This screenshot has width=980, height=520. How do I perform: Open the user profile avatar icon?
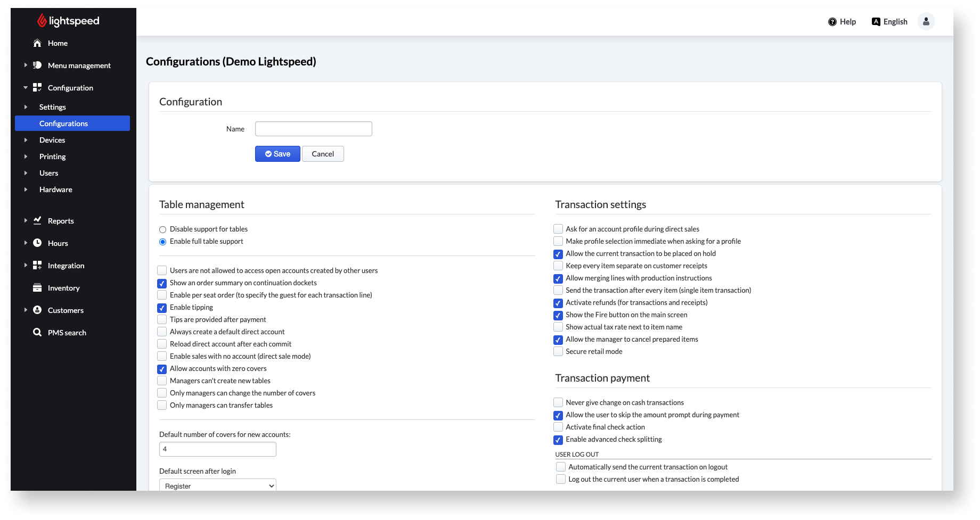click(926, 22)
